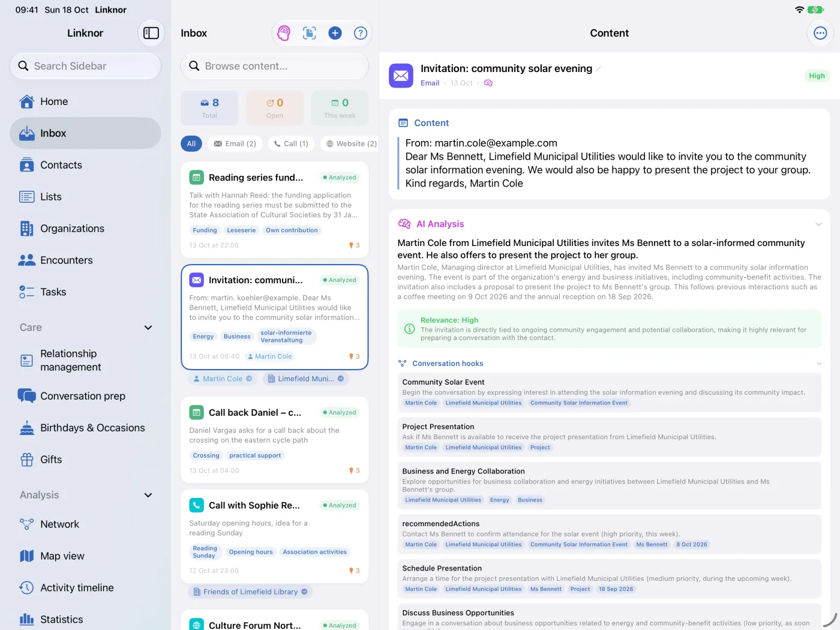840x630 pixels.
Task: Open Contacts from sidebar
Action: (x=85, y=165)
